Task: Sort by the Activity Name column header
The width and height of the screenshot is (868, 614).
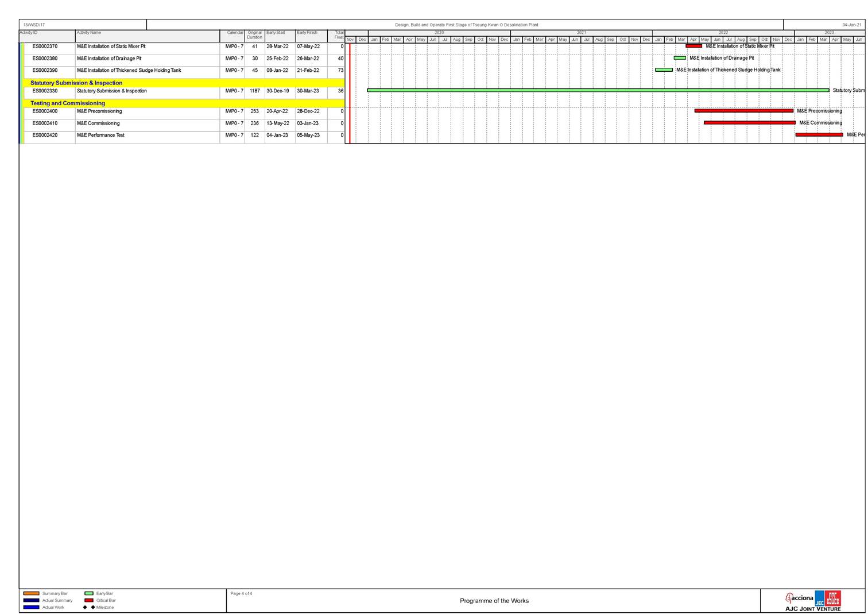Action: pos(89,33)
